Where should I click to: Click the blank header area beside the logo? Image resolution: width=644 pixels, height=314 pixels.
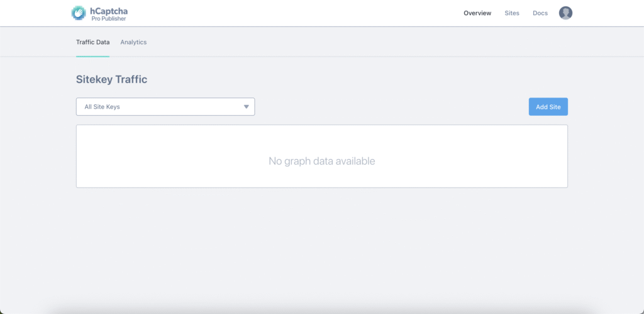point(283,13)
